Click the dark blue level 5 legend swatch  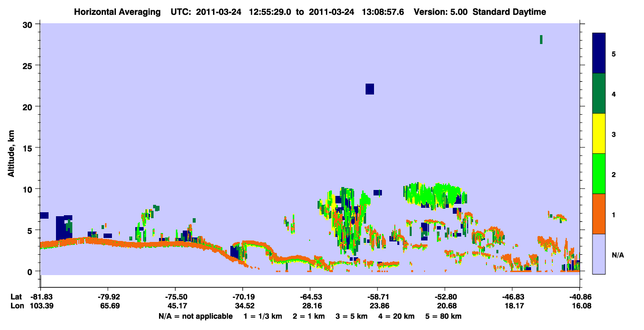tap(599, 53)
